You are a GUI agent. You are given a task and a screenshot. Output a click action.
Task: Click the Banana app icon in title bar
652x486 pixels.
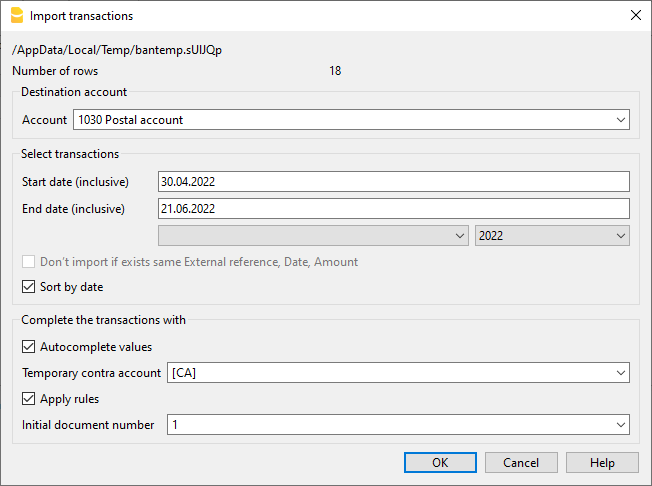[x=17, y=16]
